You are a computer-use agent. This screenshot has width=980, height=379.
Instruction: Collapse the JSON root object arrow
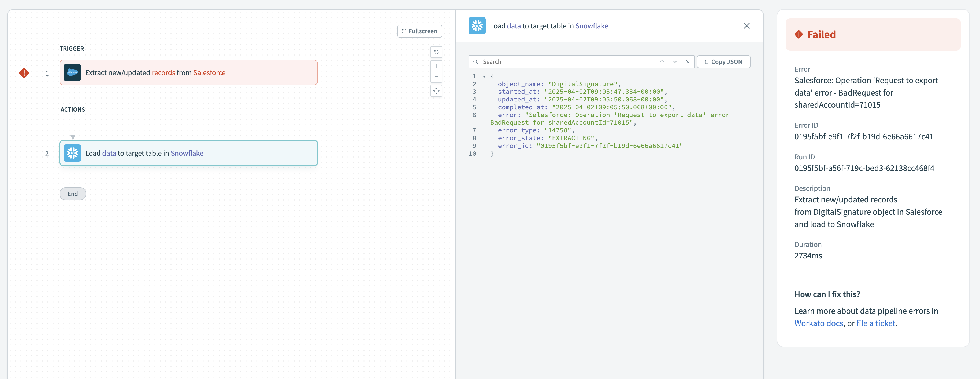click(484, 76)
